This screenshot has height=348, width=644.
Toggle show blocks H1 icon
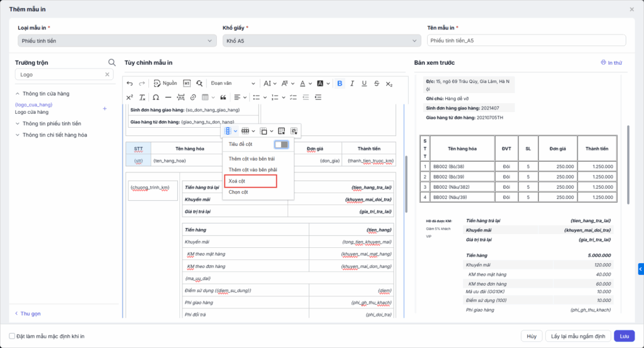coord(186,84)
